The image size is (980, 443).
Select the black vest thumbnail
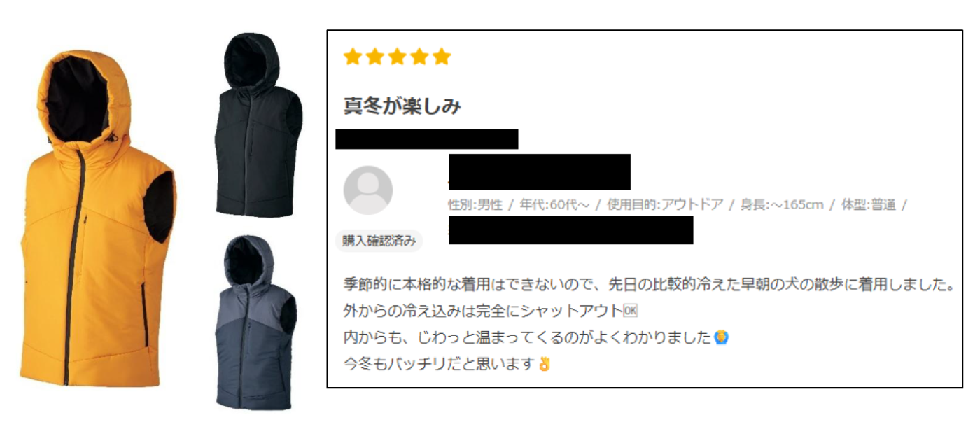258,126
